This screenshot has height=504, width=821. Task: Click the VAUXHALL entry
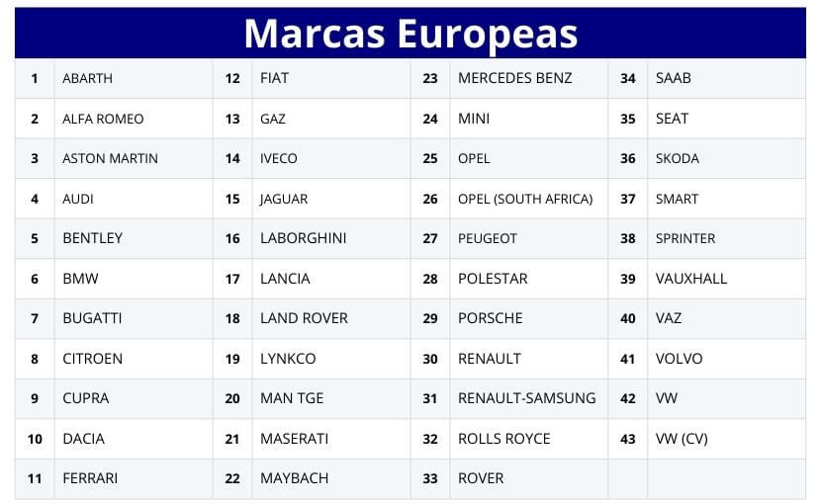pyautogui.click(x=691, y=279)
